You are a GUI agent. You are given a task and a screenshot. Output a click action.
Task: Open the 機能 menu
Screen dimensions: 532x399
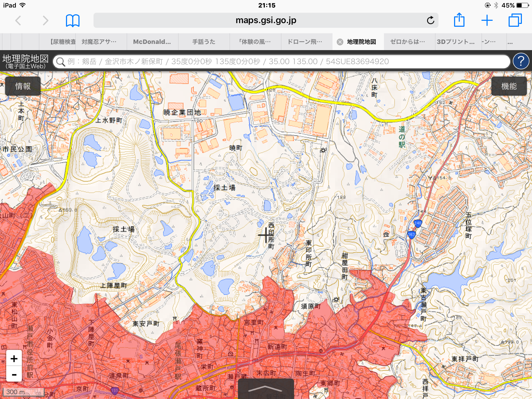coord(509,86)
